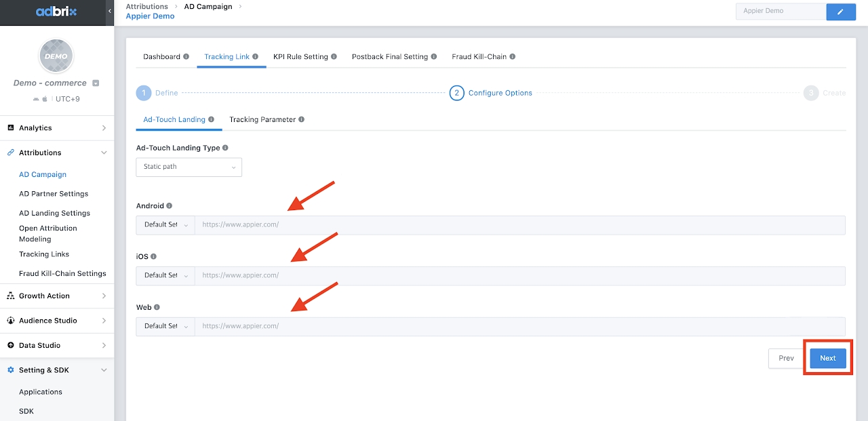Click info icon beside Web label
This screenshot has width=868, height=421.
coord(157,308)
